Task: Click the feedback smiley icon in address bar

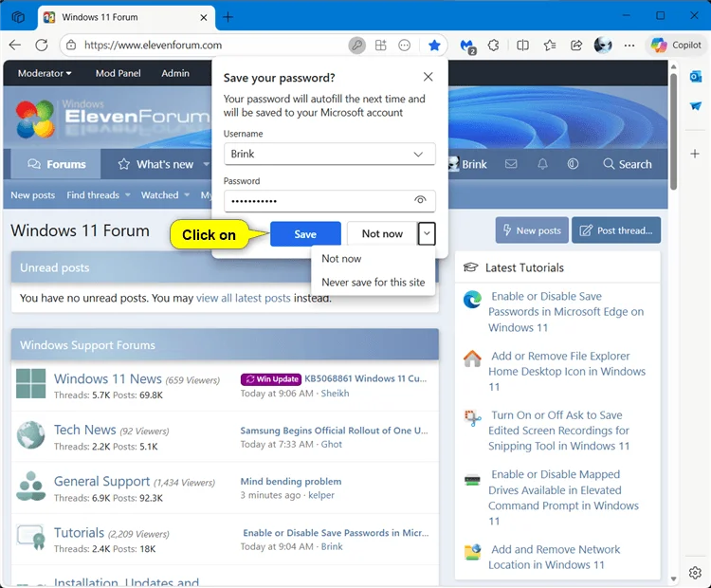Action: coord(404,45)
